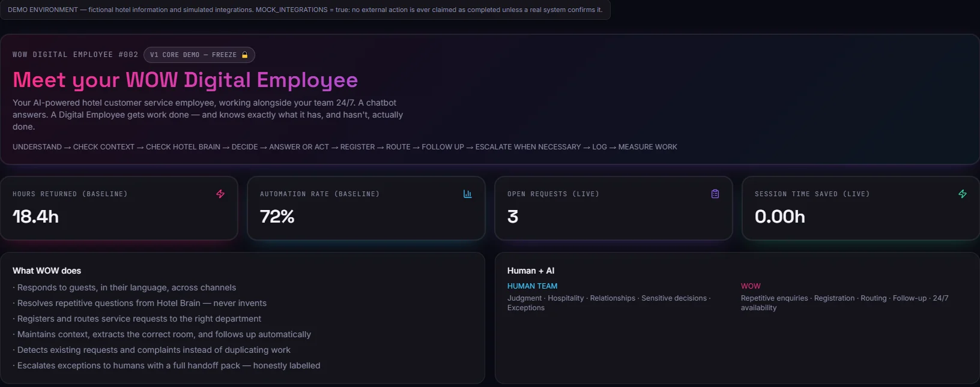Image resolution: width=980 pixels, height=387 pixels.
Task: Click the WOW DIGITAL EMPLOYEE #002 label
Action: (x=75, y=55)
